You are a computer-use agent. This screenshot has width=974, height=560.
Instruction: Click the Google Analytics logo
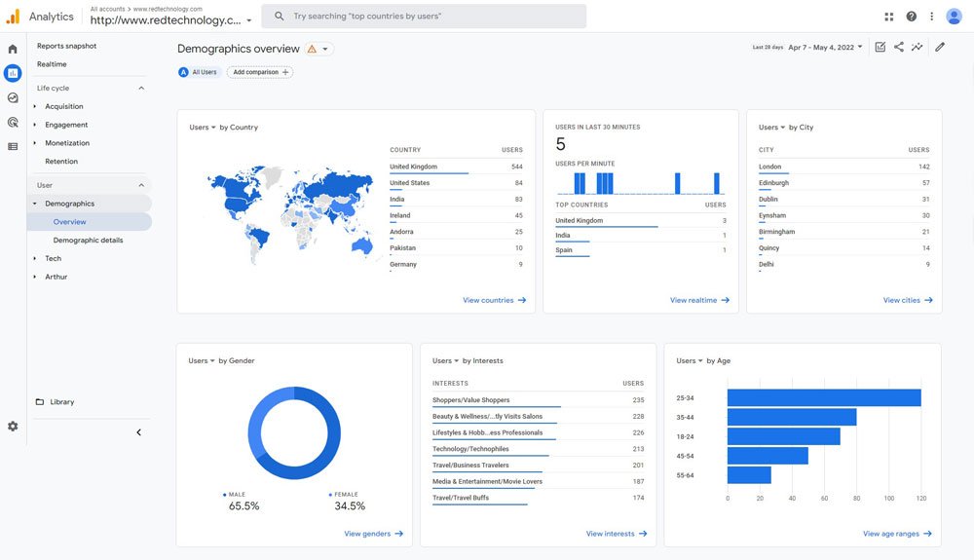(x=13, y=17)
